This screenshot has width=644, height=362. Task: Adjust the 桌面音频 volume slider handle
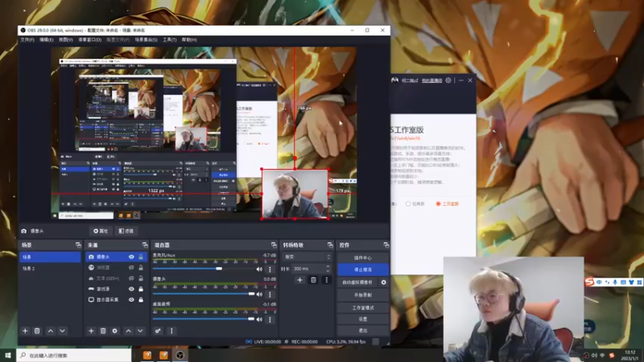pyautogui.click(x=251, y=319)
